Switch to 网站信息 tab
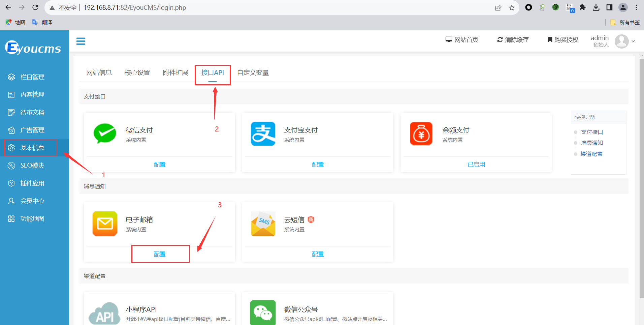 [x=99, y=72]
